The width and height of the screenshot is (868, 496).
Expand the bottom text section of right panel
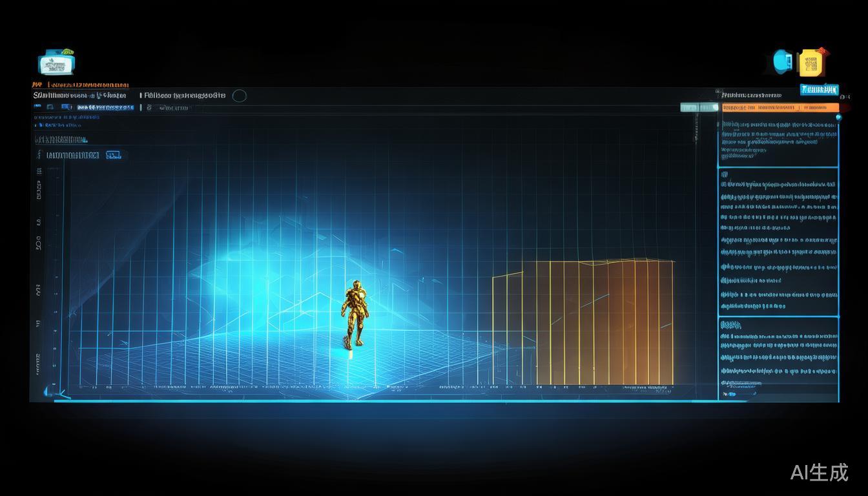[x=778, y=355]
